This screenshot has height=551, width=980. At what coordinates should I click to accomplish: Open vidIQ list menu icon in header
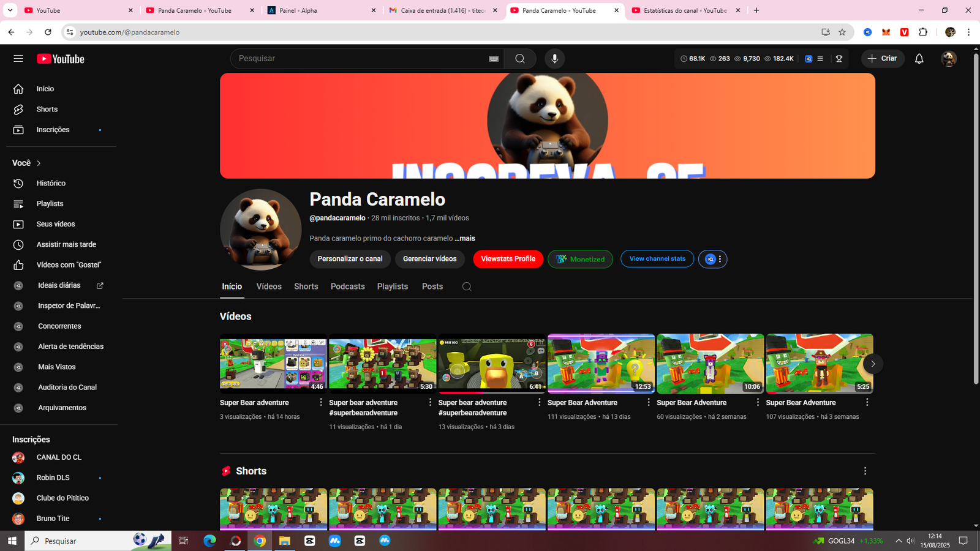point(820,59)
